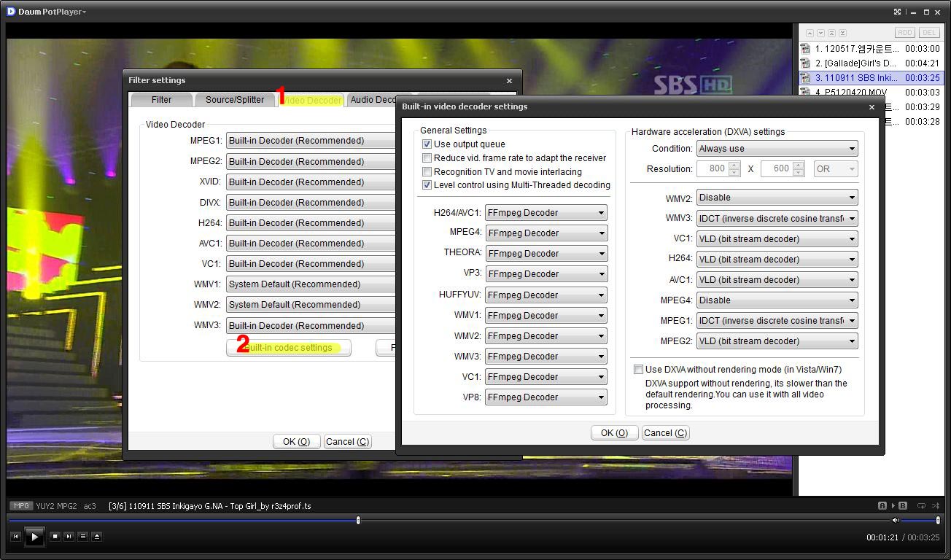Close the Filter settings dialog
951x560 pixels.
pyautogui.click(x=509, y=81)
